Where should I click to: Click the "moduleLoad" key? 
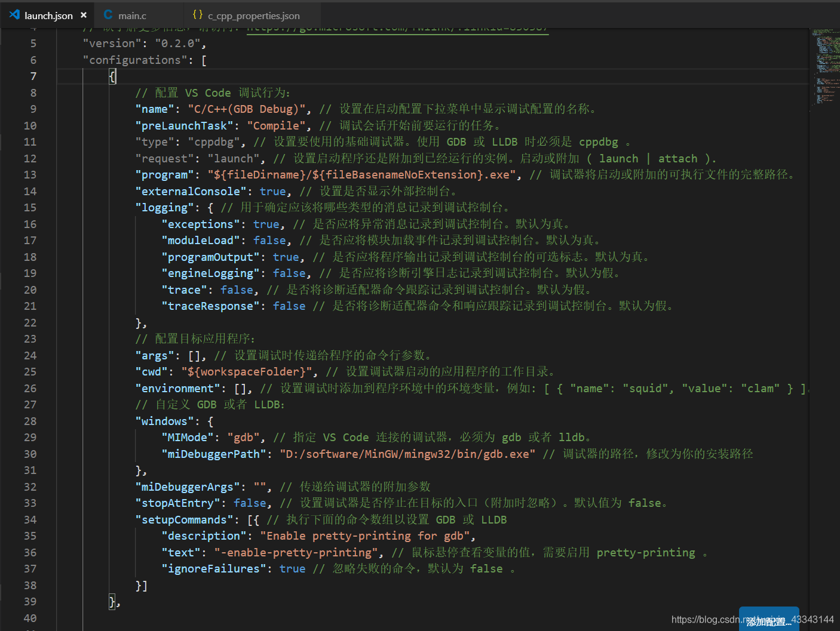(x=201, y=241)
